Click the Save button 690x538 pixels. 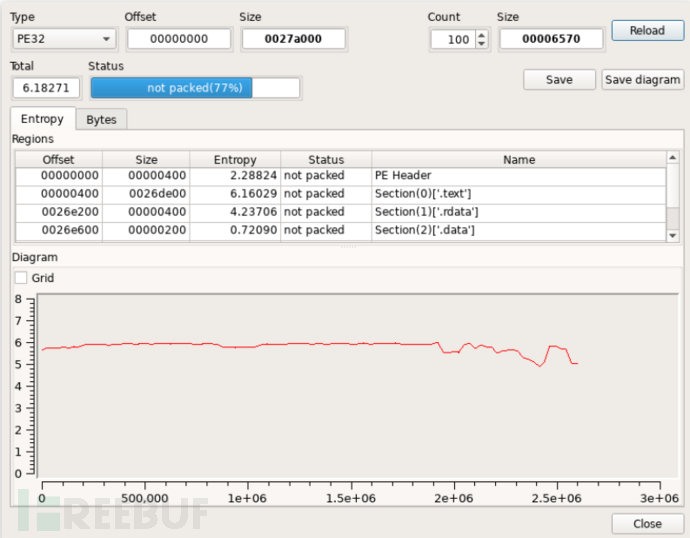click(559, 79)
